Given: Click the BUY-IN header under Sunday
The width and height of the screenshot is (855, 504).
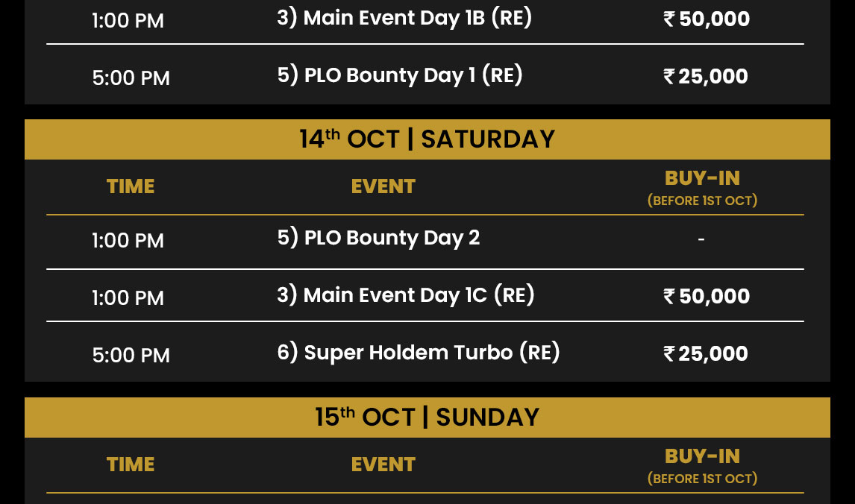Looking at the screenshot, I should coord(702,465).
